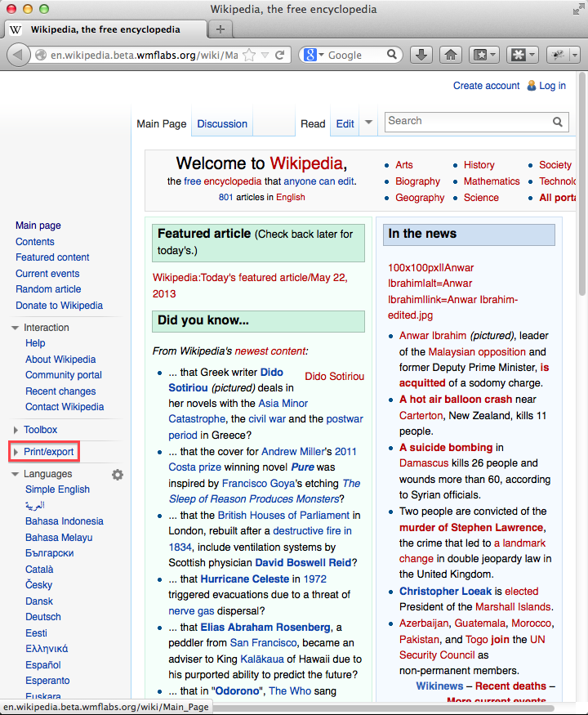This screenshot has height=715, width=588.
Task: Open the Random article link
Action: tap(48, 289)
